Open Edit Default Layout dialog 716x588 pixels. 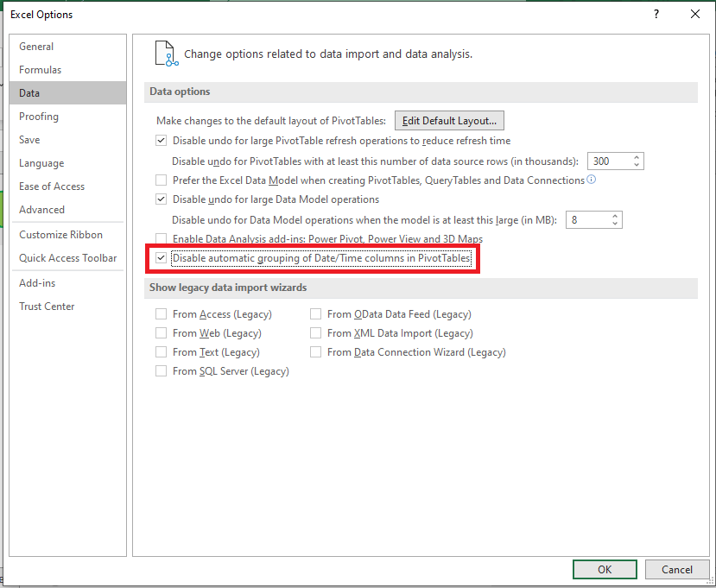pyautogui.click(x=449, y=121)
